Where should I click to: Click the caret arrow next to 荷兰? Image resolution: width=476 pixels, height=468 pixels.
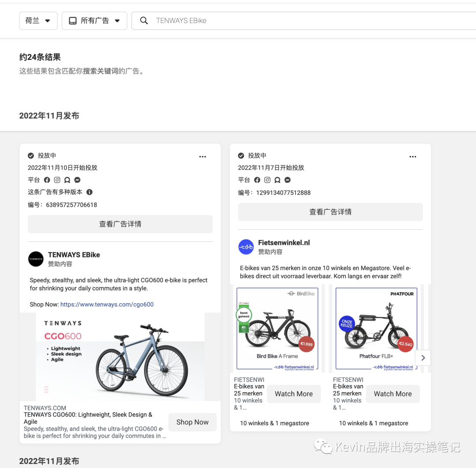48,21
